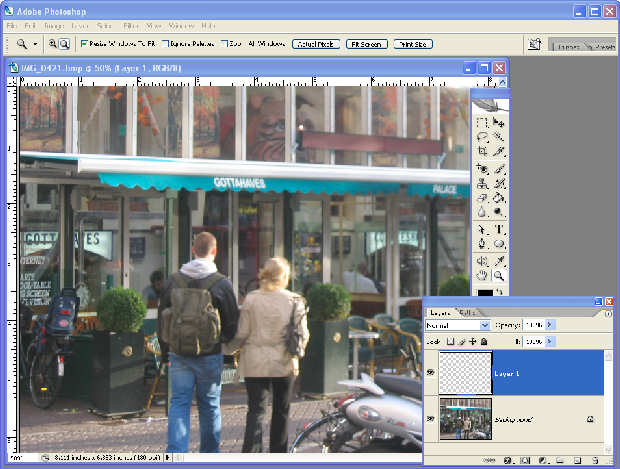Click add layer mask icon
The image size is (620, 469).
click(525, 460)
